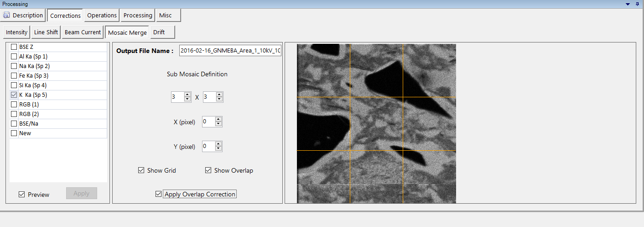Image resolution: width=644 pixels, height=227 pixels.
Task: Toggle the Show Grid checkbox
Action: click(141, 170)
